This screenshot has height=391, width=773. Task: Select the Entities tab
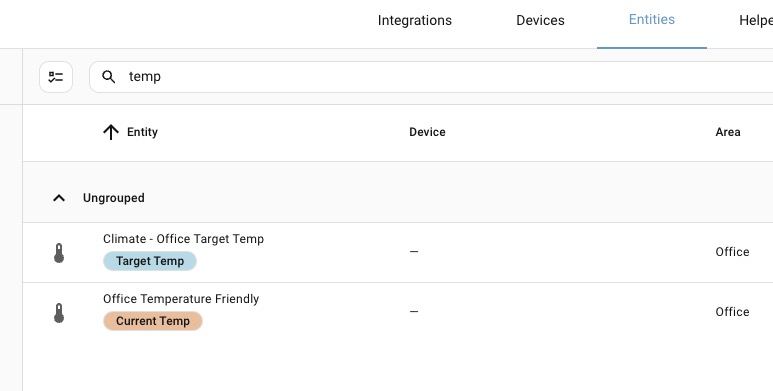652,20
